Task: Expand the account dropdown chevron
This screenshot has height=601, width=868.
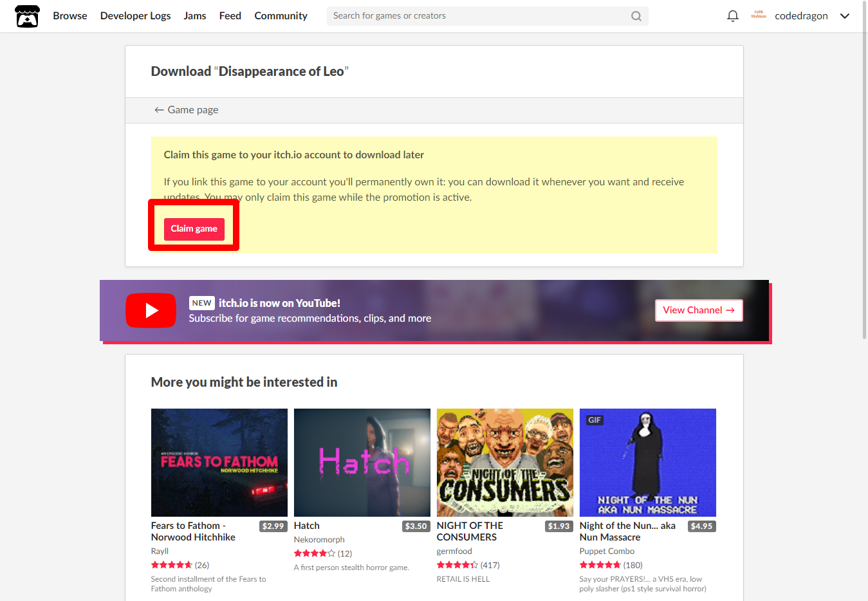Action: point(845,16)
